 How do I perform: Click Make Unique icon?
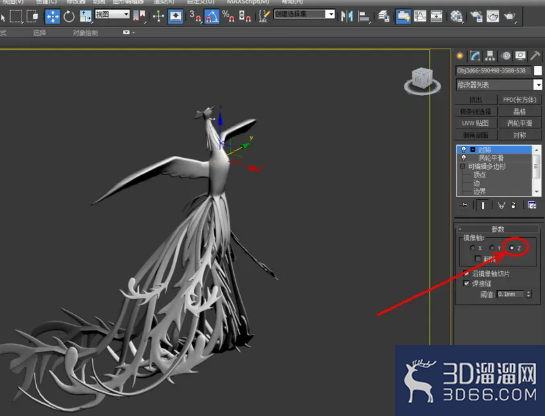tap(501, 205)
